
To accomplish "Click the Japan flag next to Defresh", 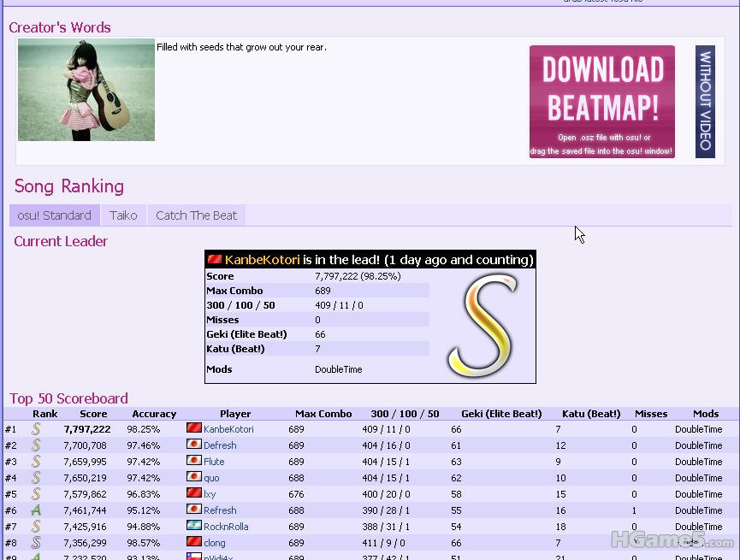I will coord(194,444).
